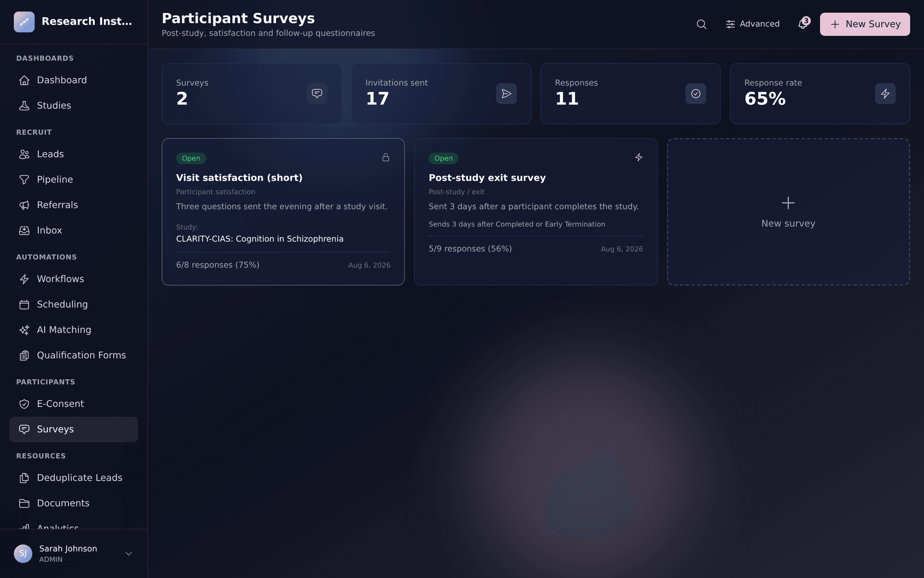This screenshot has width=924, height=578.
Task: Navigate to Leads page
Action: tap(74, 154)
